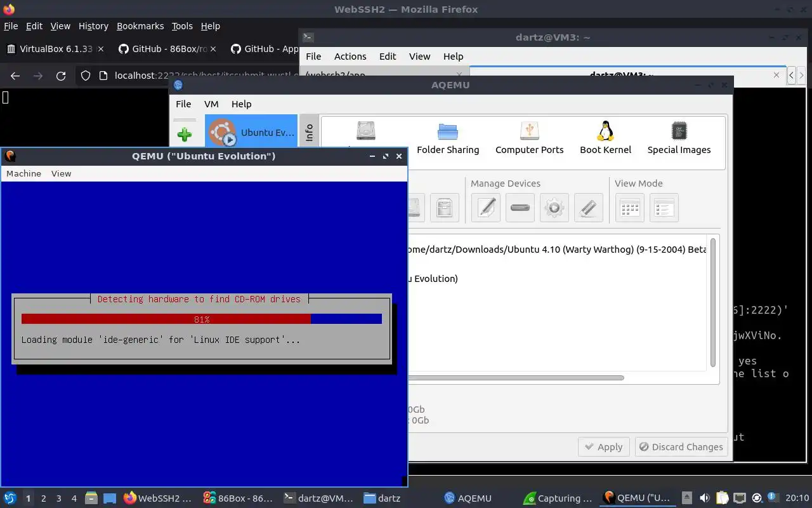
Task: Click the terminal tab scroll left arrow
Action: (x=791, y=76)
